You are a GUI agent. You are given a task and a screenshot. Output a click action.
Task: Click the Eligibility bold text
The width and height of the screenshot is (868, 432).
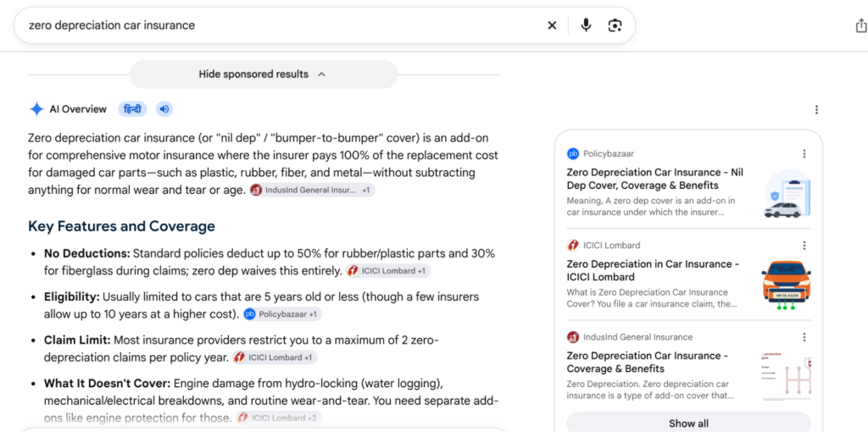(72, 297)
